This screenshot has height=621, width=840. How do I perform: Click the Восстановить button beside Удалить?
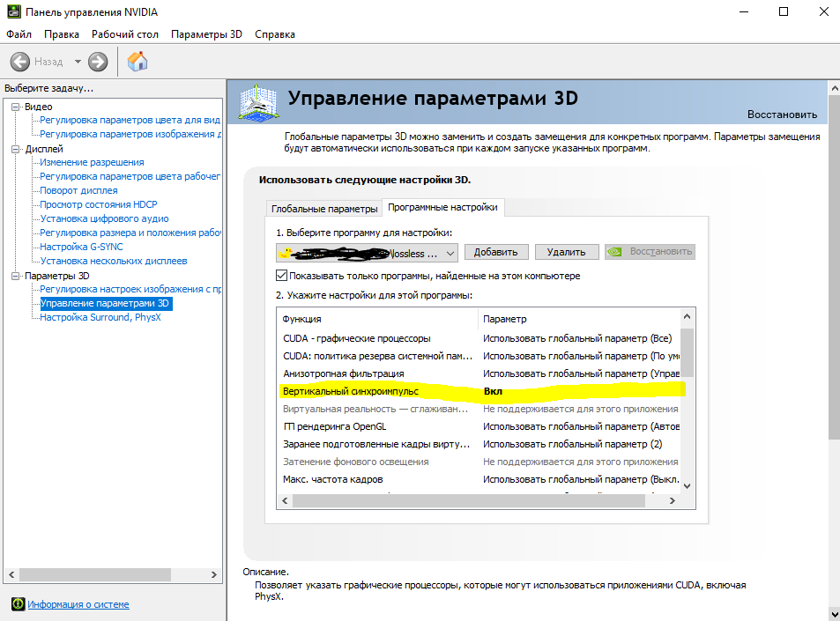[x=650, y=252]
